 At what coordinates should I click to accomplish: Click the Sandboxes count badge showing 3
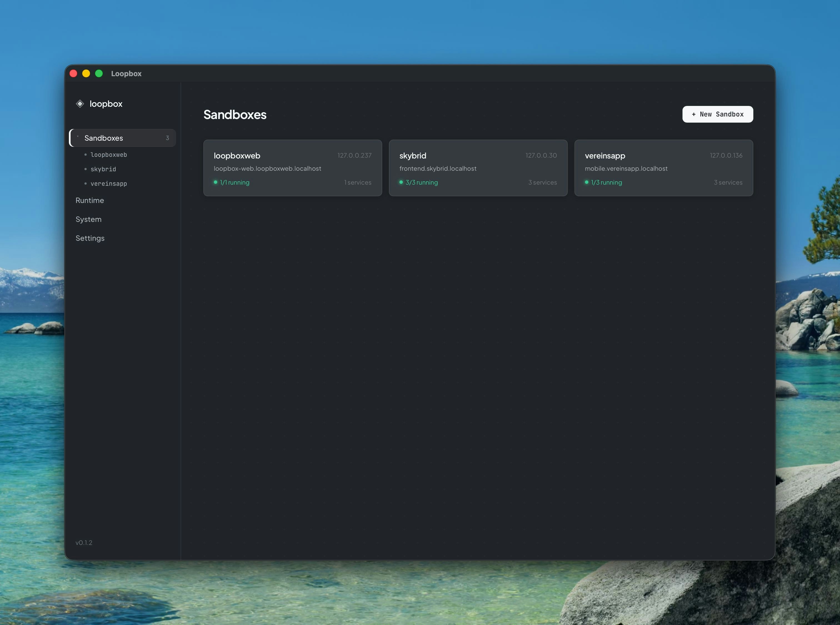pyautogui.click(x=167, y=138)
